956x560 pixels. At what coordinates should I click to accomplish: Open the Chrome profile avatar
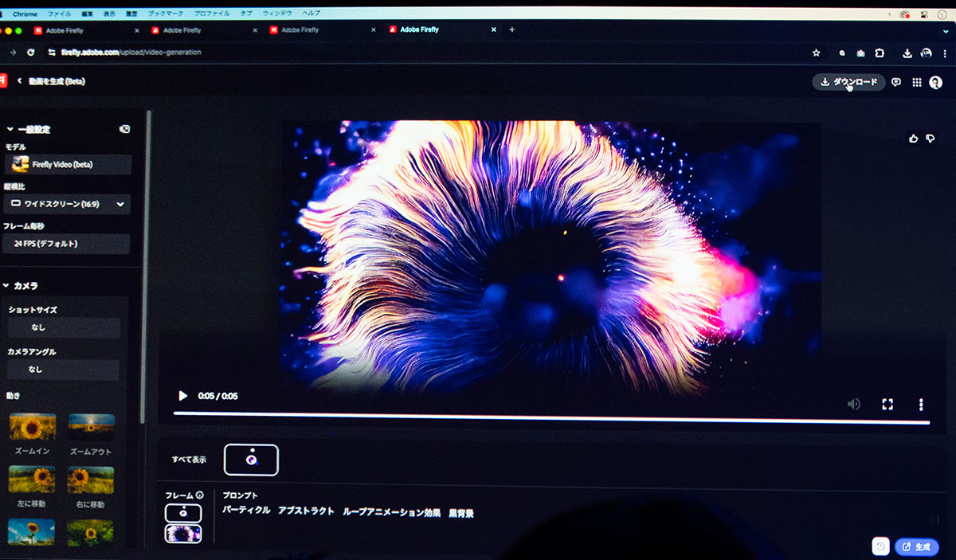[x=927, y=53]
